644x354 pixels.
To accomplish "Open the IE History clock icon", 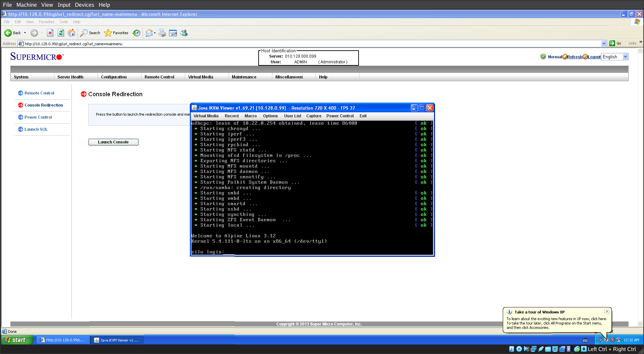I will coord(136,33).
